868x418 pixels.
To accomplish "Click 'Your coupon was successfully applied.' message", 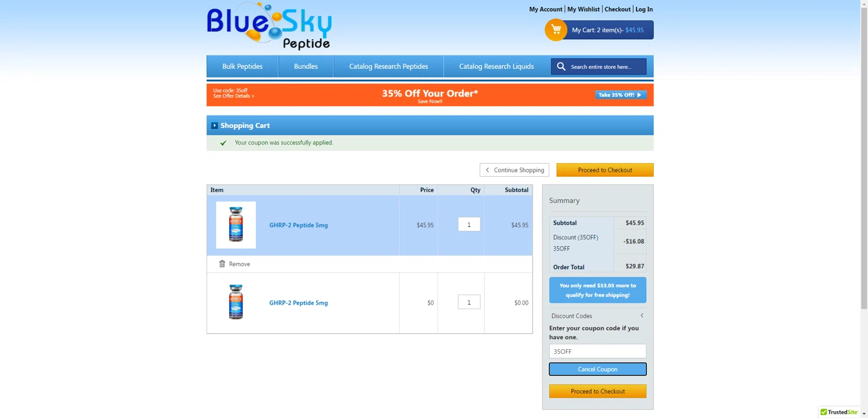I will click(284, 143).
